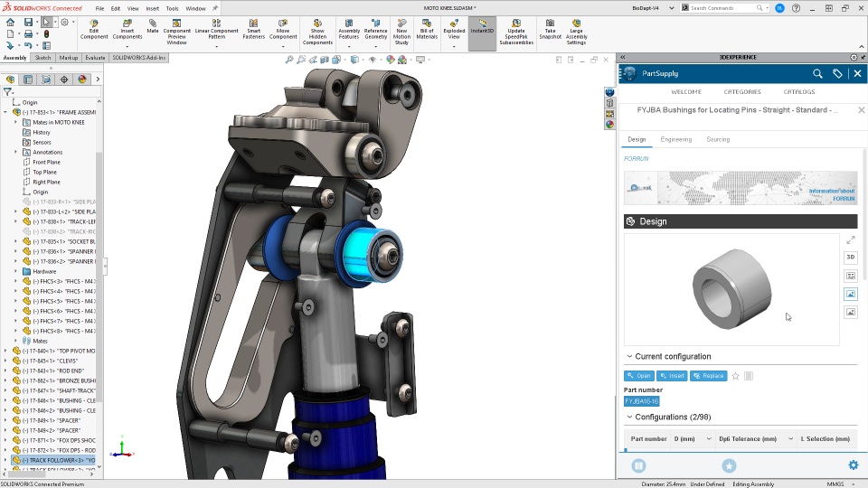868x488 pixels.
Task: Open the edit appearance color icon in view toolbar
Action: coord(391,60)
